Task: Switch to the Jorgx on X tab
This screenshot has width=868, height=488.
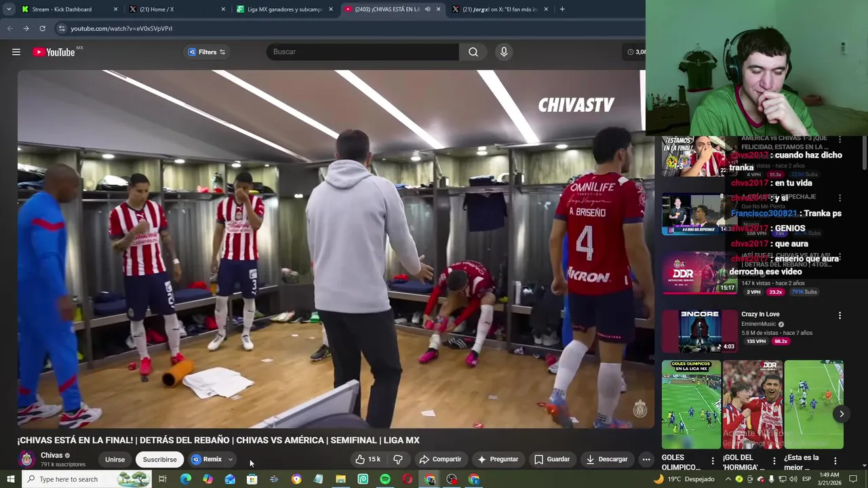Action: click(500, 9)
